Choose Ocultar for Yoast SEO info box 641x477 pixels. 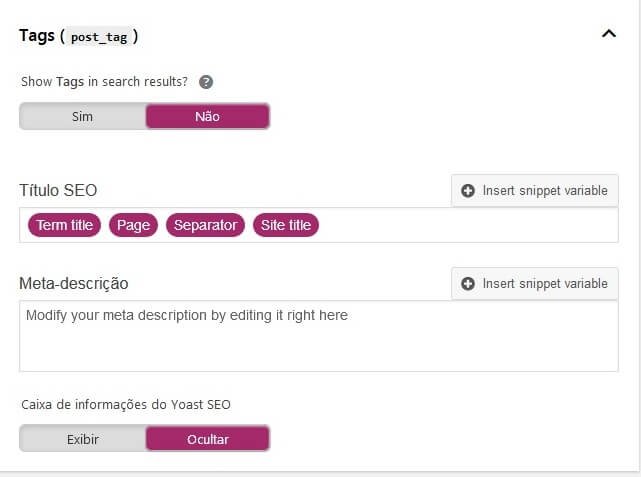click(208, 439)
